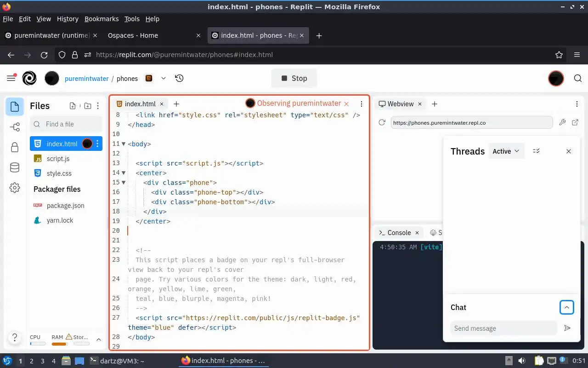The width and height of the screenshot is (588, 368).
Task: Stop the running repl
Action: pyautogui.click(x=294, y=78)
